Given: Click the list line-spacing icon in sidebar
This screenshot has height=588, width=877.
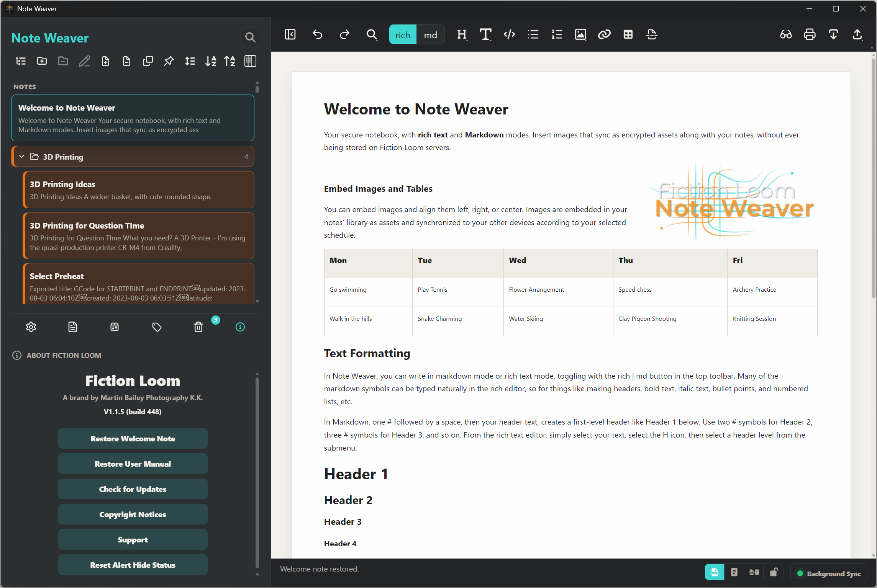Looking at the screenshot, I should point(190,61).
